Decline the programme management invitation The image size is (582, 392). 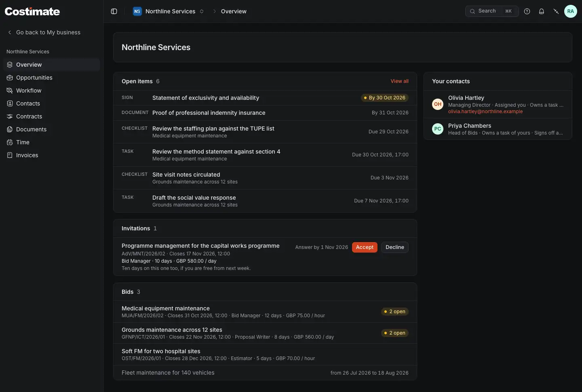click(x=395, y=247)
